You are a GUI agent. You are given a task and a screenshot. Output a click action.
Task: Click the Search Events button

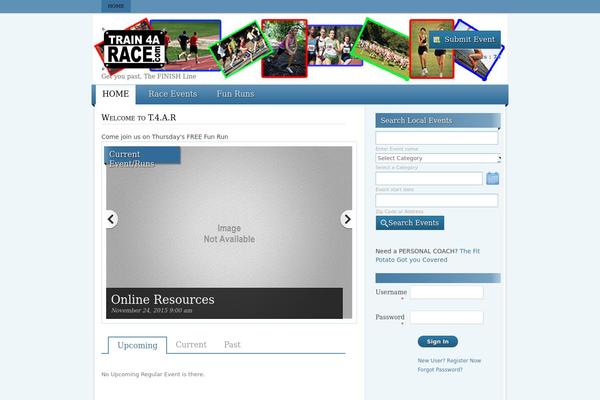(410, 223)
